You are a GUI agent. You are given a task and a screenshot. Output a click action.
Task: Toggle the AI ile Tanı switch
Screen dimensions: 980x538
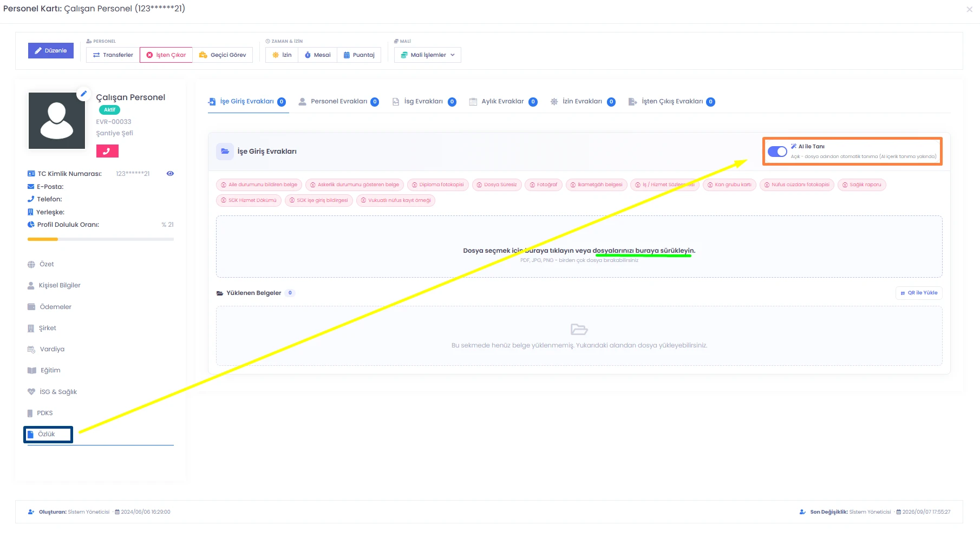pyautogui.click(x=778, y=152)
